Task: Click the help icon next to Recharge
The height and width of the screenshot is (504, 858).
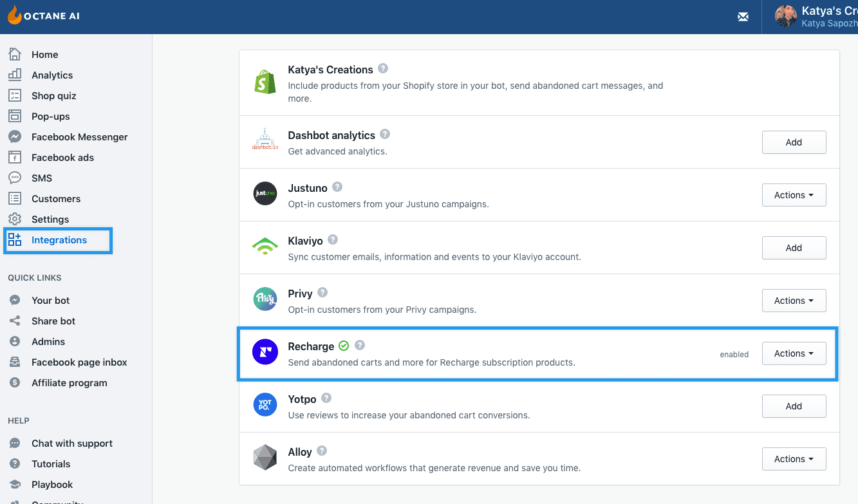Action: coord(360,345)
